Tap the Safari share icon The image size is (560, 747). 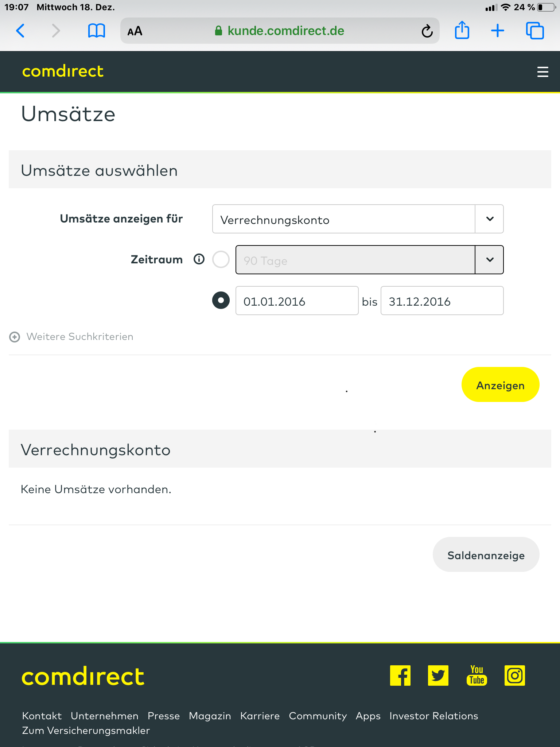tap(462, 31)
